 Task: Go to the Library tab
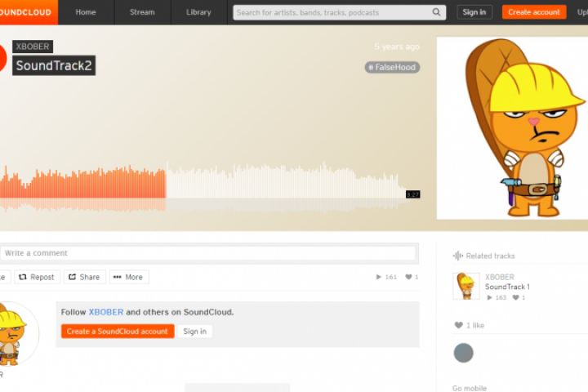[198, 12]
